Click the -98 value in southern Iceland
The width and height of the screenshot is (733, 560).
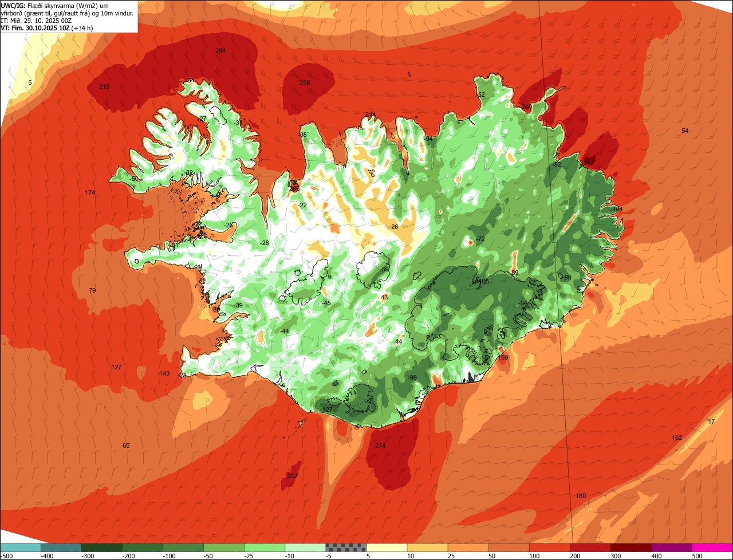coord(412,377)
